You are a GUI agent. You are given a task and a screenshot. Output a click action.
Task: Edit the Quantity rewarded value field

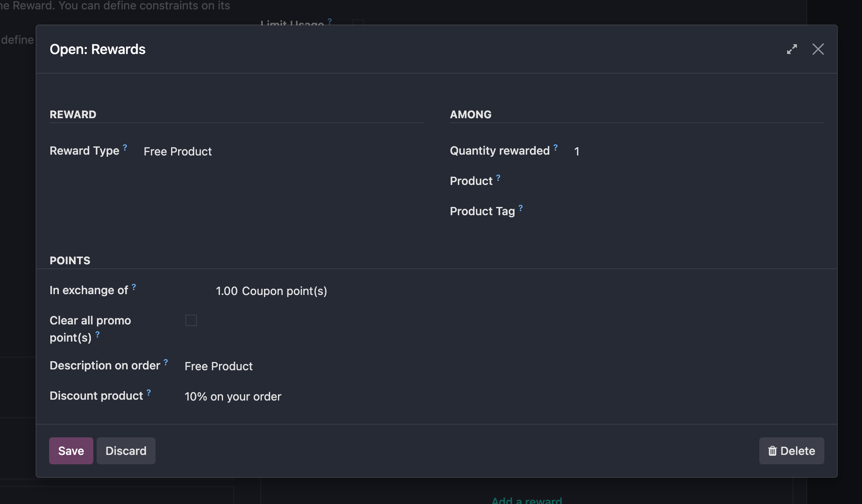pos(696,151)
